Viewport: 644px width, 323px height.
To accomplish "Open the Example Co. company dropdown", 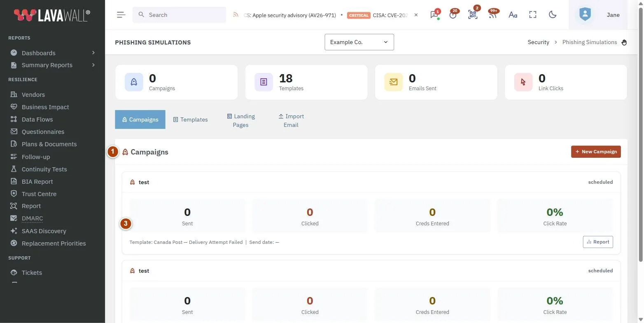I will pos(359,42).
